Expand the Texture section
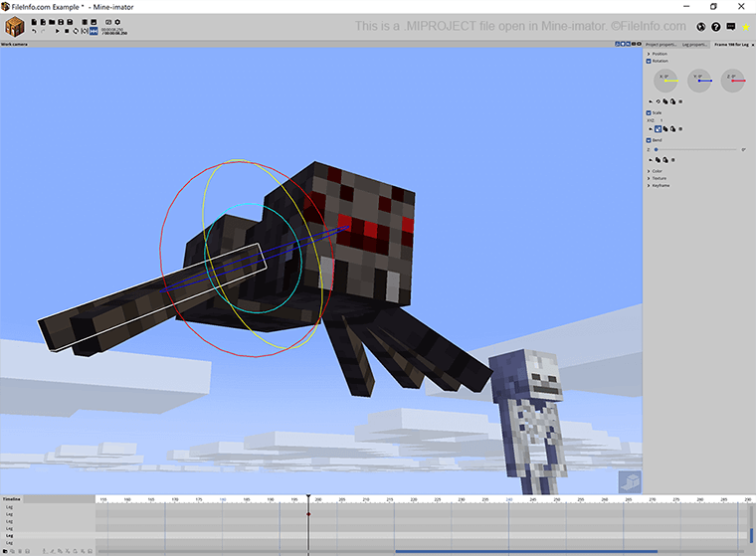The height and width of the screenshot is (556, 756). tap(650, 178)
